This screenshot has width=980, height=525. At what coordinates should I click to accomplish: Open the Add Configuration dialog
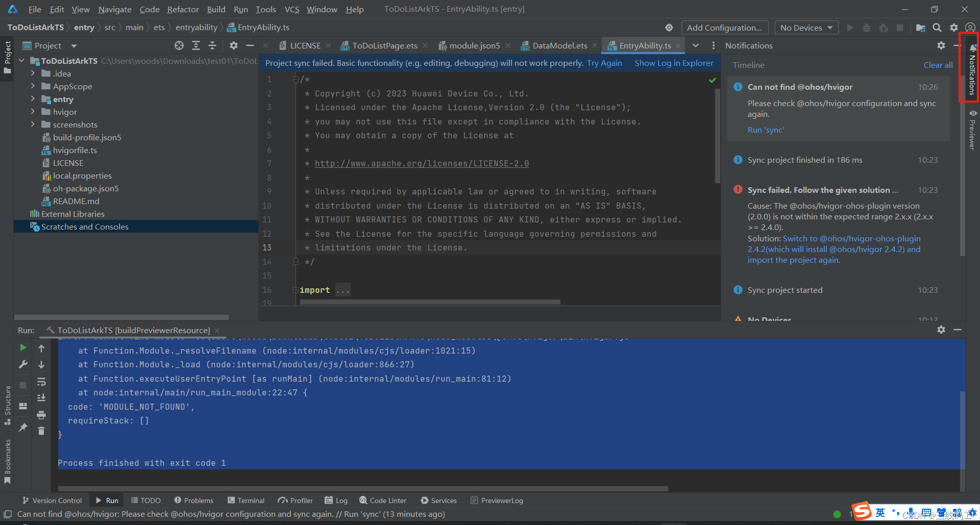(724, 28)
